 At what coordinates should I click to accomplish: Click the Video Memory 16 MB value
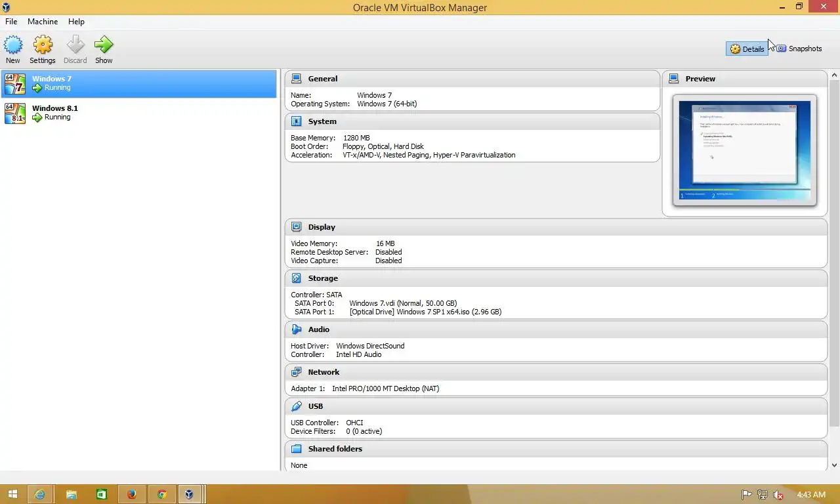click(385, 243)
